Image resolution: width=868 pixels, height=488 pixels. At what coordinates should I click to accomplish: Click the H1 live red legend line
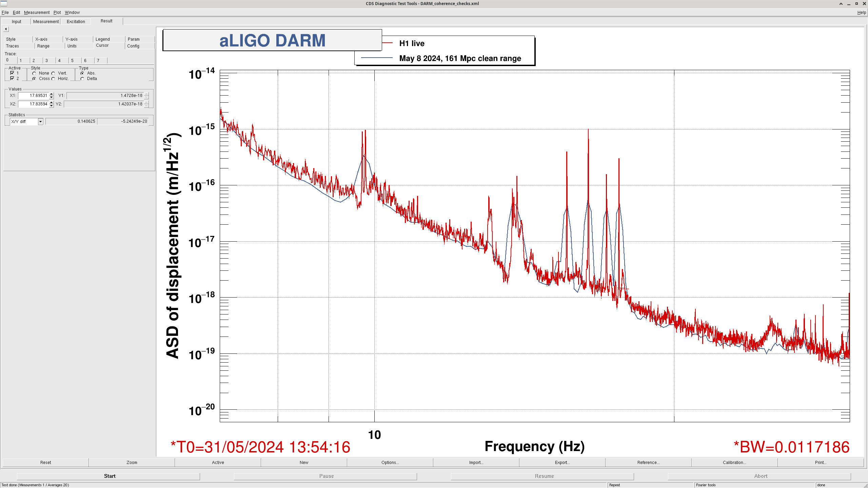click(387, 43)
